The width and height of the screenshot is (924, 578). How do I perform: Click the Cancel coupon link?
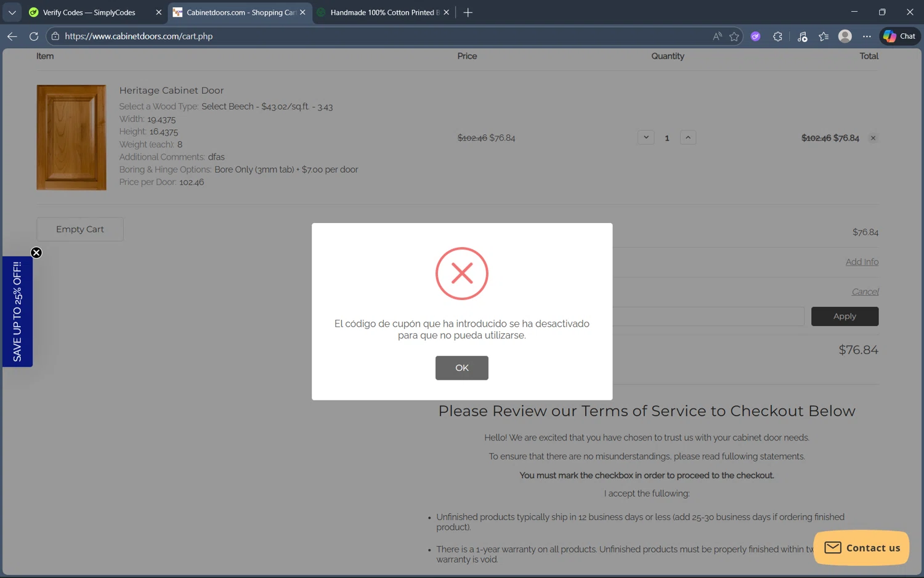[865, 291]
